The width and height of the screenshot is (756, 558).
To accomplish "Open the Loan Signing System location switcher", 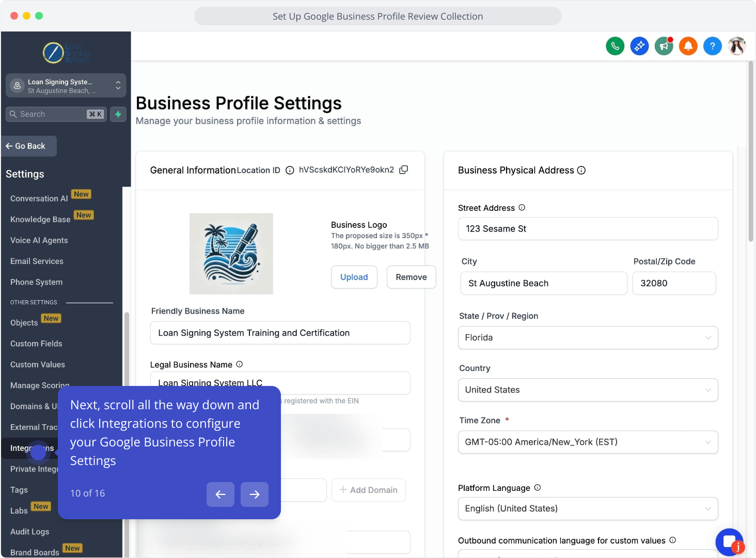I will pyautogui.click(x=66, y=86).
